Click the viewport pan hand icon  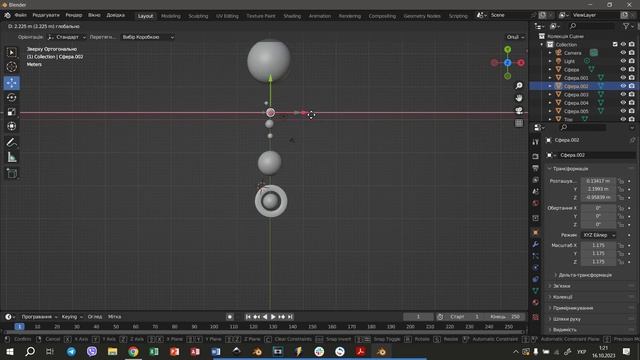pos(519,98)
